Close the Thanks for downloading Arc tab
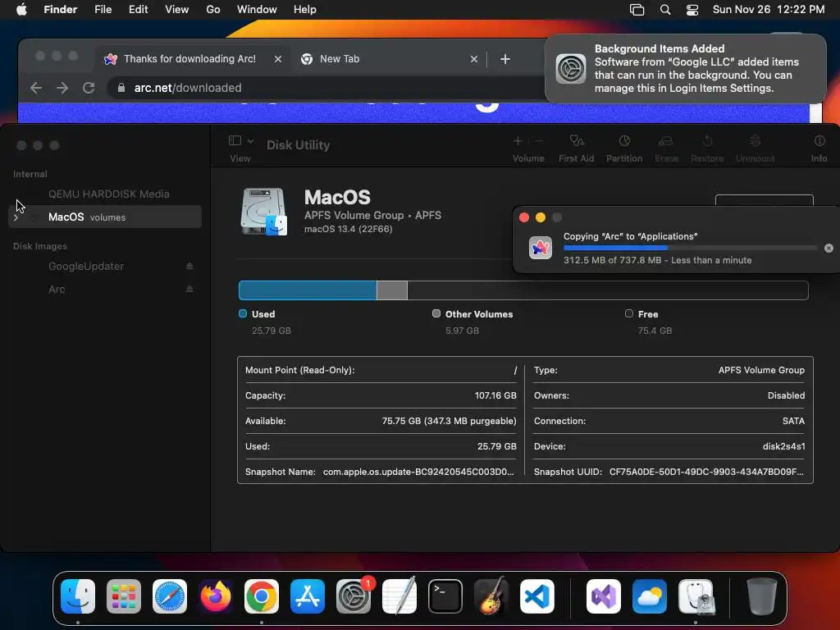This screenshot has width=840, height=630. pyautogui.click(x=278, y=59)
